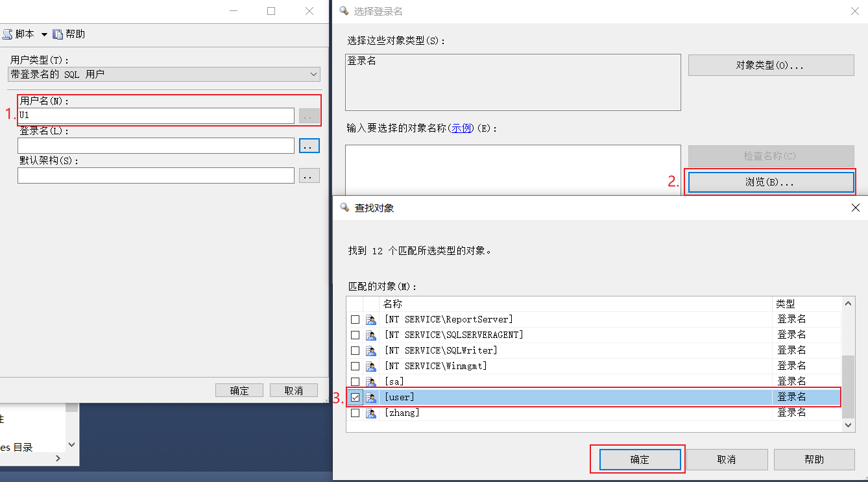Tick the [zhang] login checkbox

(355, 413)
